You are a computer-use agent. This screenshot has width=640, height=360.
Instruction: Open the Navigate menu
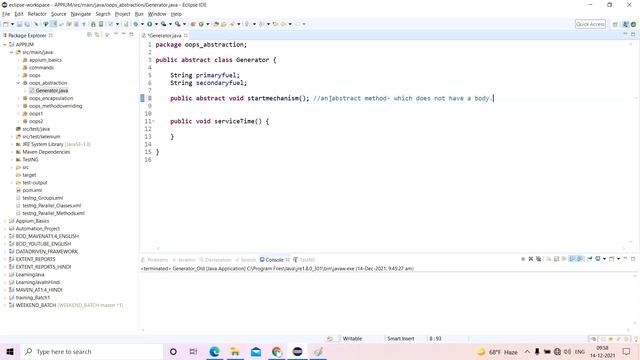coord(81,14)
